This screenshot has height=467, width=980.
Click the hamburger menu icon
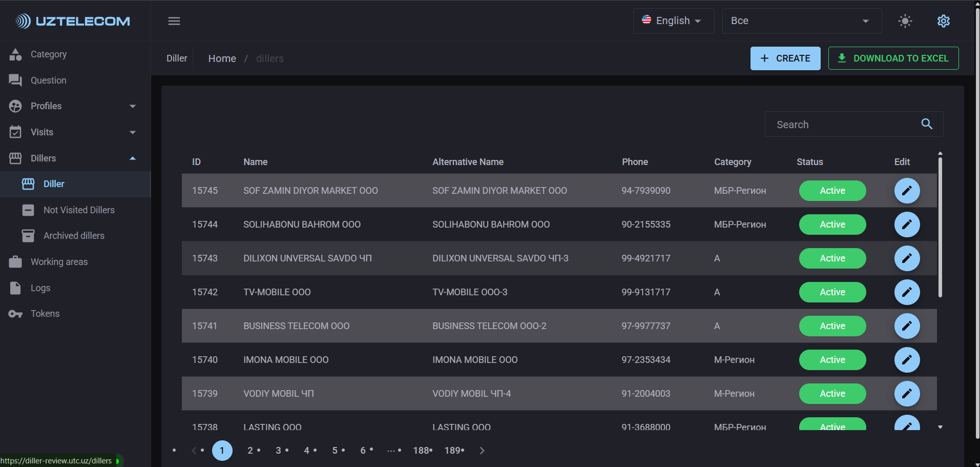[x=174, y=21]
